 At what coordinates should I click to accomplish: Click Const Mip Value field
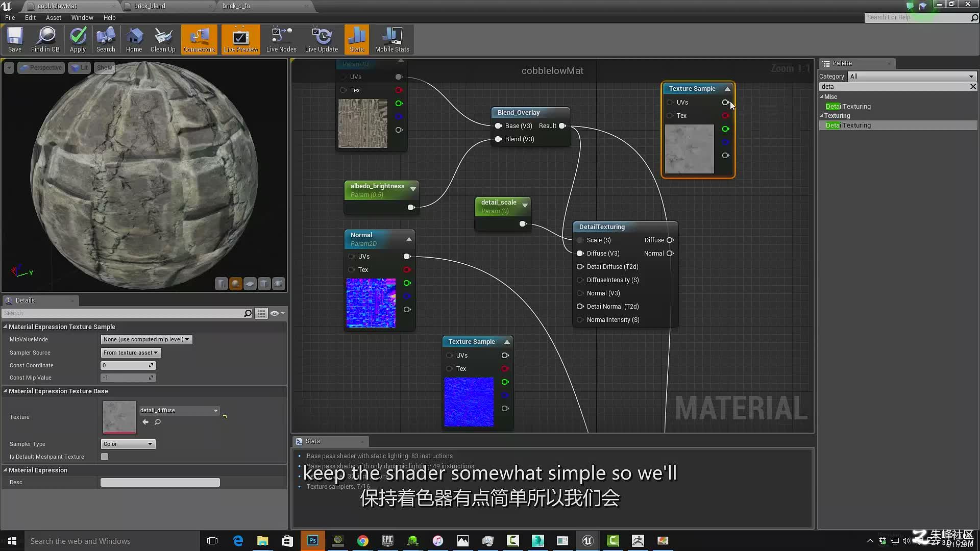[x=128, y=378]
